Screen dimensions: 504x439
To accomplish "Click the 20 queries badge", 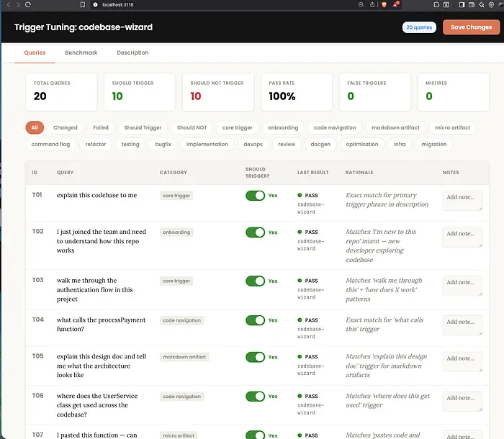I will tap(419, 27).
